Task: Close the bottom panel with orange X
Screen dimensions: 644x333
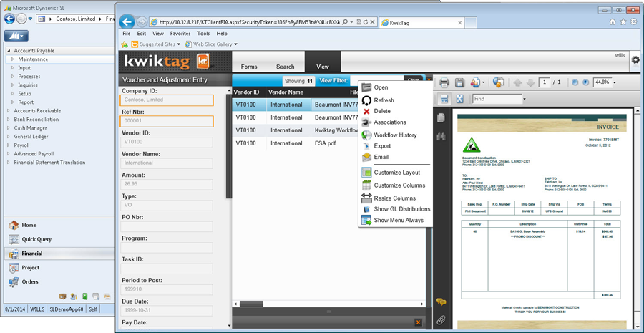Action: (418, 322)
